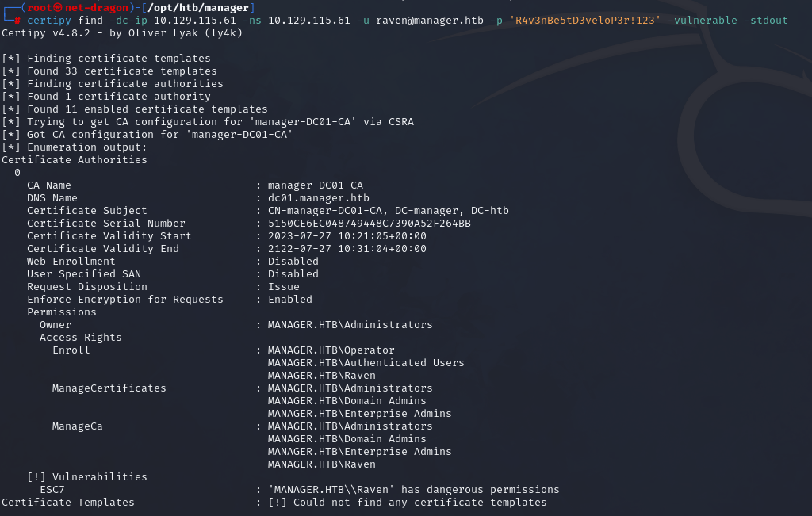The height and width of the screenshot is (516, 812).
Task: Click the Web Enrollment Disabled value
Action: pyautogui.click(x=293, y=261)
